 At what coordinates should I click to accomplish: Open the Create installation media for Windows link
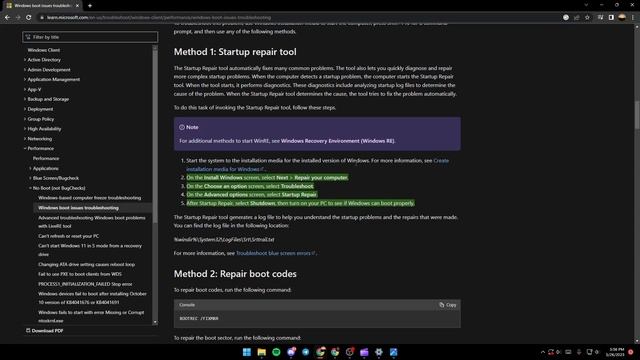[x=318, y=165]
